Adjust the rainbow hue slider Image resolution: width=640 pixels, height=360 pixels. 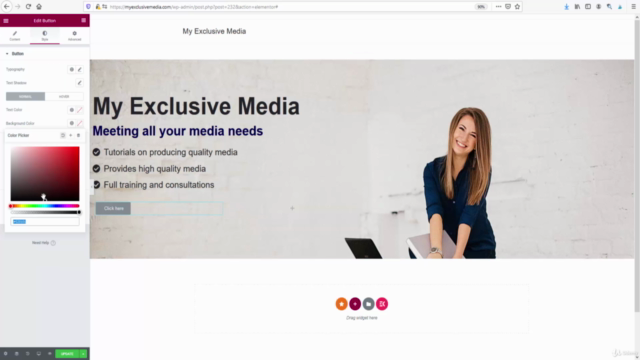tap(45, 206)
